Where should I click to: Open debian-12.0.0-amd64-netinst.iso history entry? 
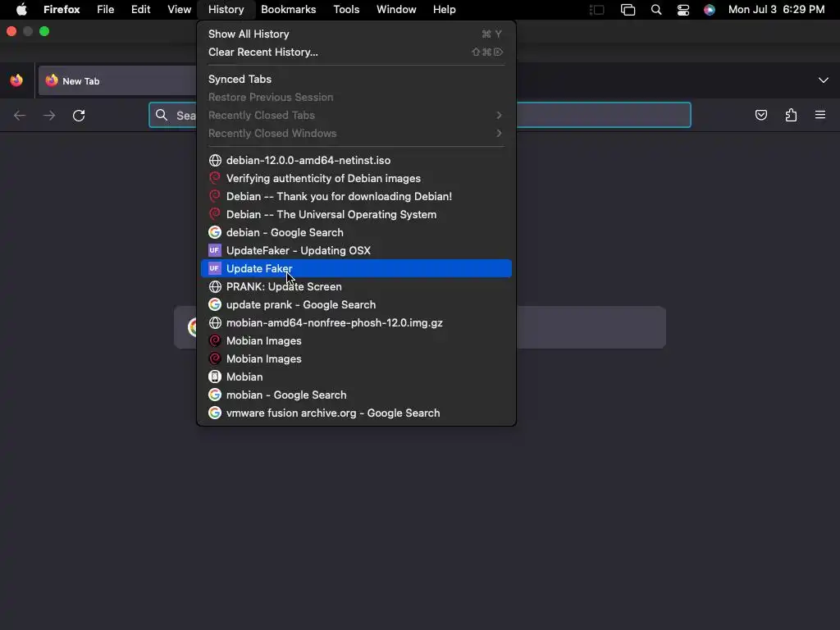[x=356, y=160]
